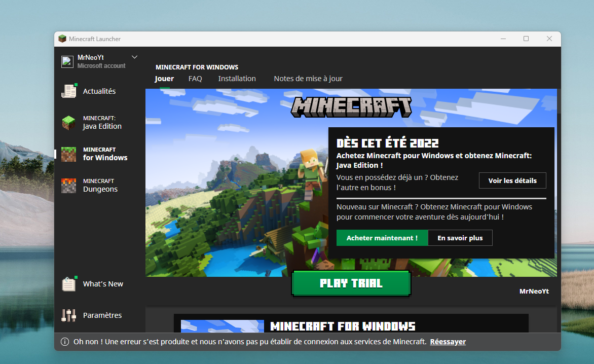Click the En savoir plus button
Image resolution: width=594 pixels, height=364 pixels.
pyautogui.click(x=460, y=238)
